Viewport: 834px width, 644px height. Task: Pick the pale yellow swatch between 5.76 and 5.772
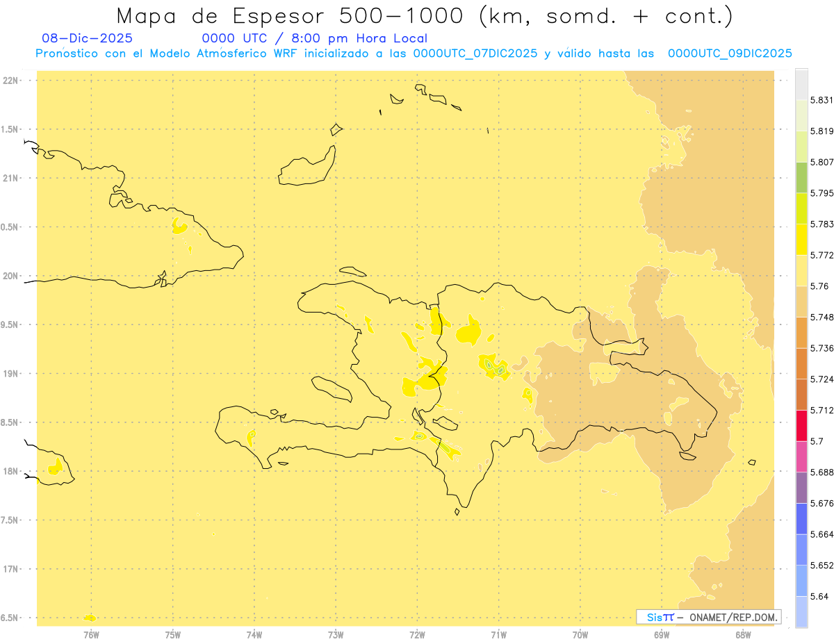pyautogui.click(x=801, y=270)
